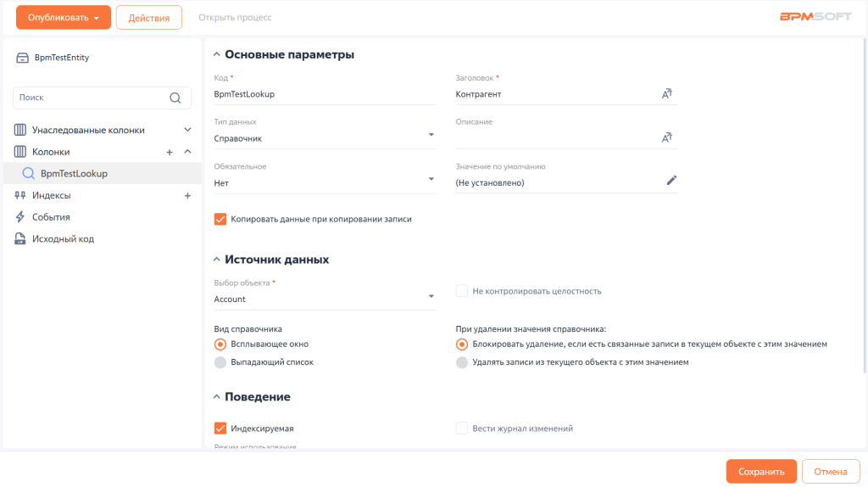Select Всплывающее окно radio option

coord(220,344)
